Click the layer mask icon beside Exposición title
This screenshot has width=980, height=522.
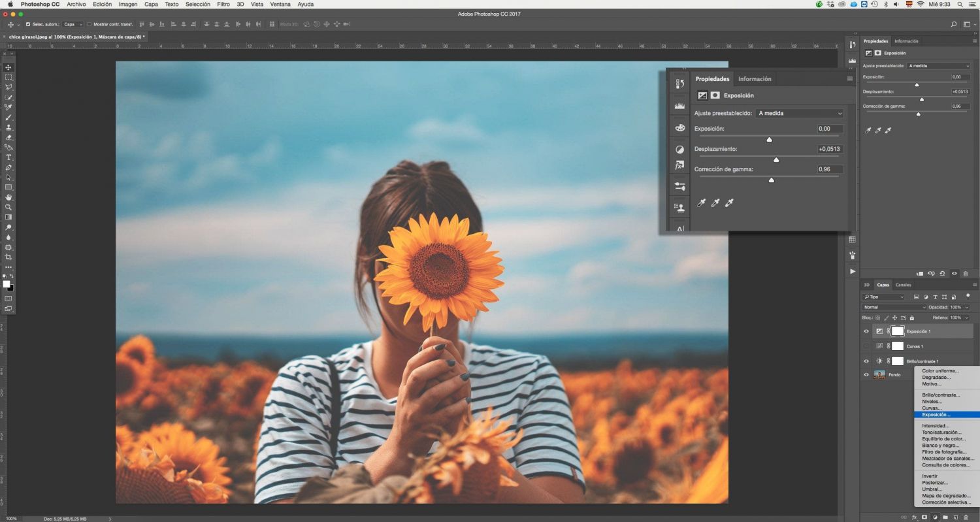click(x=715, y=95)
